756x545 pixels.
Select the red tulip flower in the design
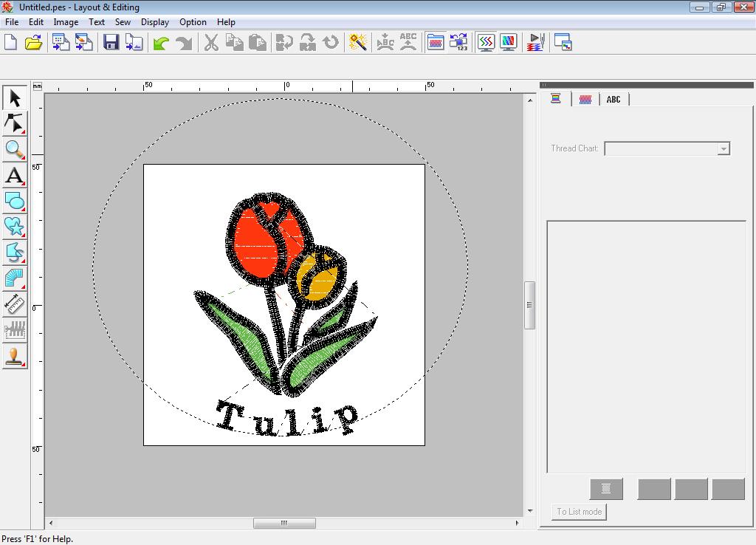click(x=269, y=239)
